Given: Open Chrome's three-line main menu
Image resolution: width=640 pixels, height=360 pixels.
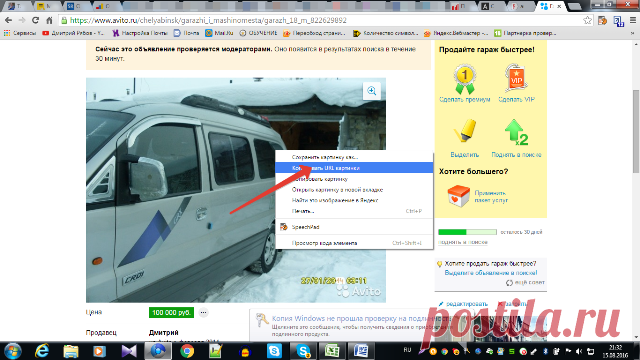Looking at the screenshot, I should pyautogui.click(x=633, y=20).
